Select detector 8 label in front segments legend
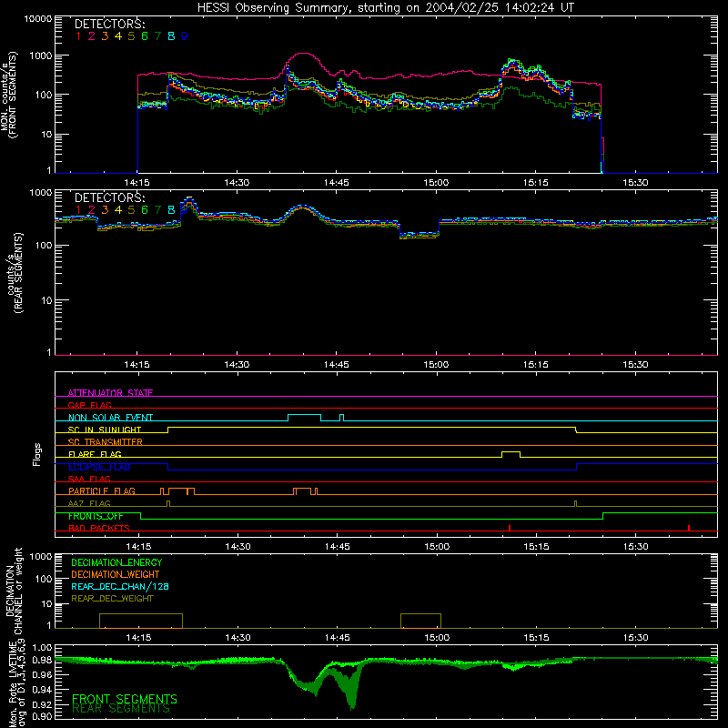Screen dimensions: 728x728 point(171,36)
